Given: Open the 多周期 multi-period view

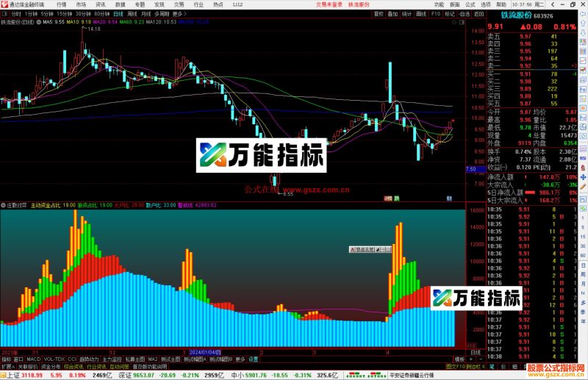Looking at the screenshot, I should coord(162,14).
